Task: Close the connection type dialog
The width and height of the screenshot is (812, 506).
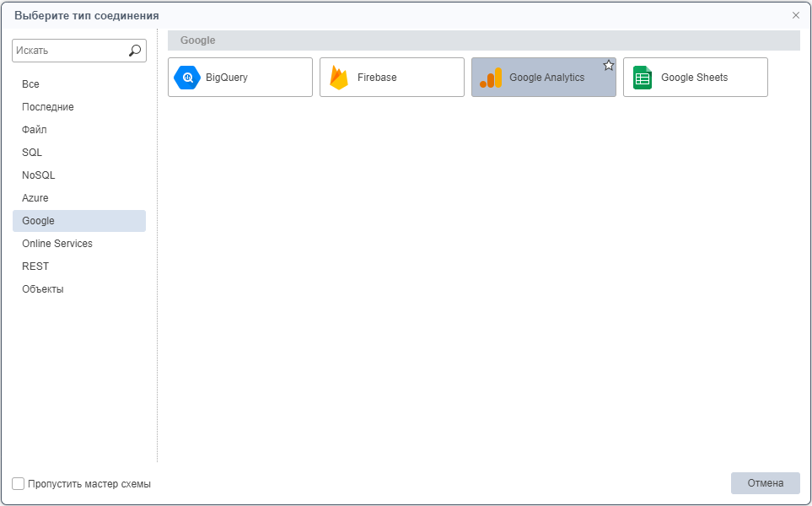Action: tap(795, 15)
